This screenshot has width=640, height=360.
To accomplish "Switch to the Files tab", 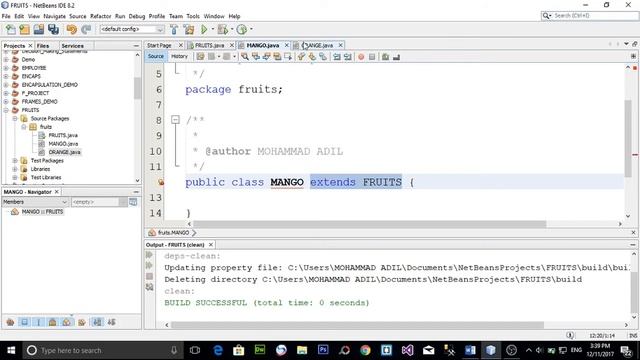I will (43, 46).
